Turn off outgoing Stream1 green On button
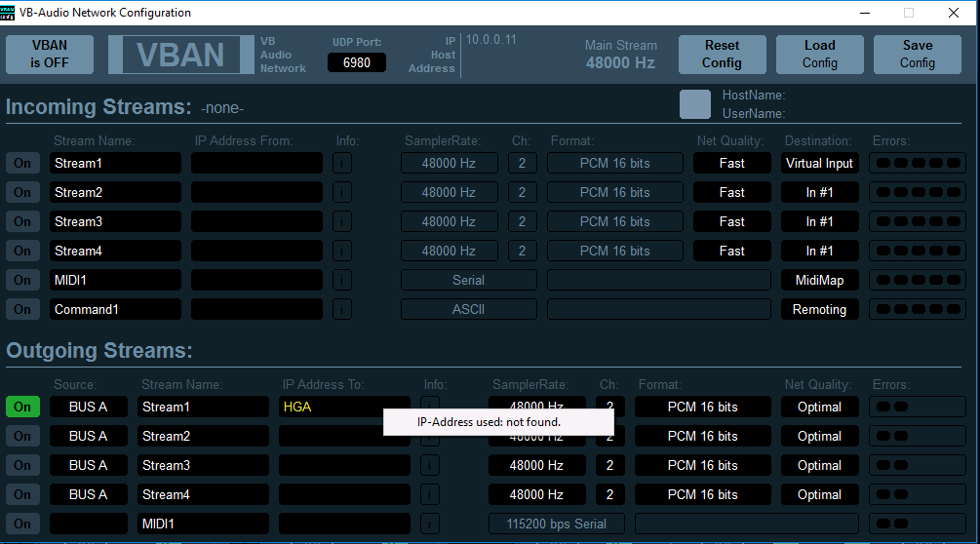The height and width of the screenshot is (544, 980). [22, 407]
